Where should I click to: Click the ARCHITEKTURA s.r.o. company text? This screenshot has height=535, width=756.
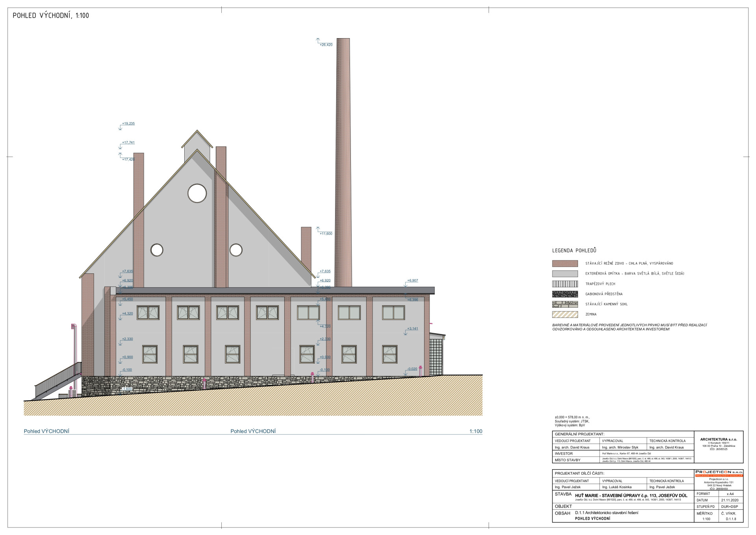[718, 439]
